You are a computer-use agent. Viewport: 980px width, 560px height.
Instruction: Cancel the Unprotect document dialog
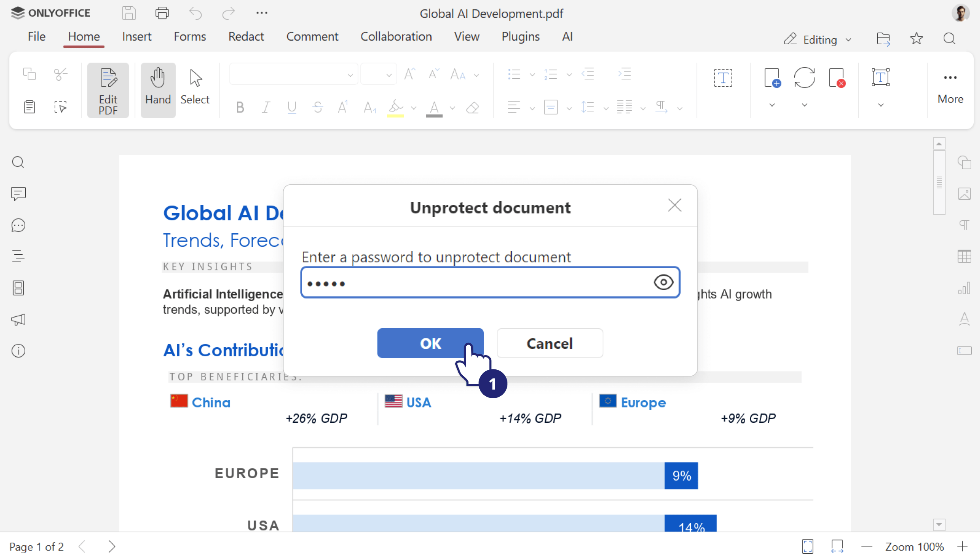pyautogui.click(x=550, y=343)
